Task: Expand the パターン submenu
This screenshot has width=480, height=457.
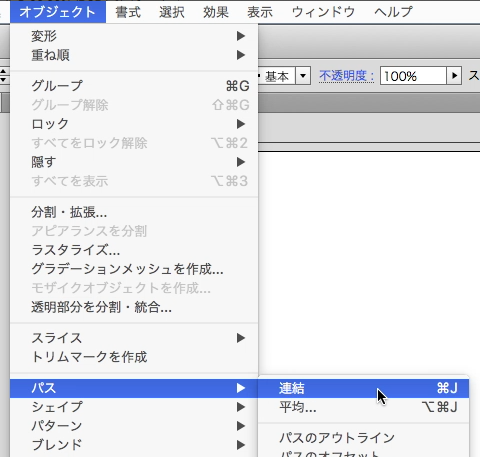Action: tap(134, 426)
